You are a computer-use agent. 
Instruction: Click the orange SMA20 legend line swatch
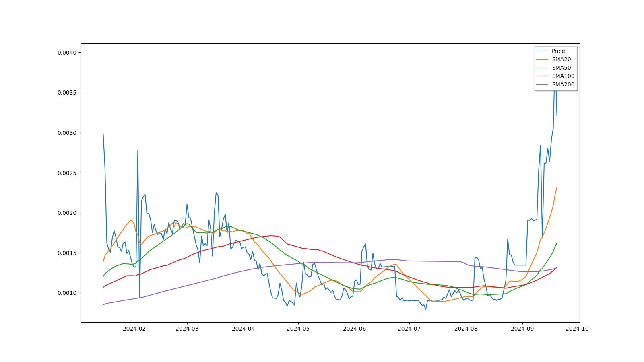542,60
